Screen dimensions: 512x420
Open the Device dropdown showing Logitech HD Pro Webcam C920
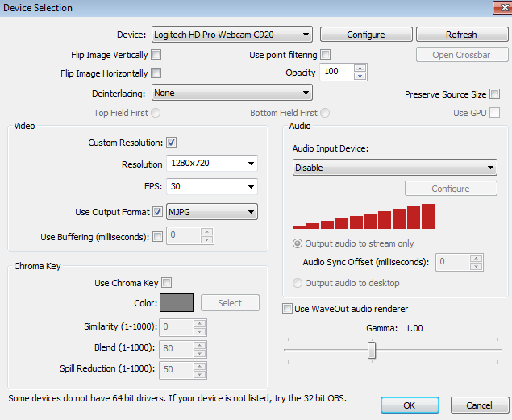point(232,35)
